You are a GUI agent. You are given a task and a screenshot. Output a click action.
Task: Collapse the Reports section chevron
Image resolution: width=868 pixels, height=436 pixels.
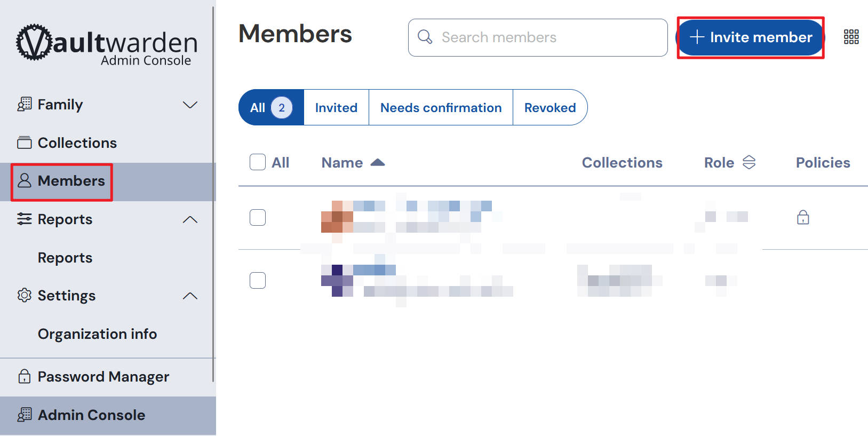(190, 219)
